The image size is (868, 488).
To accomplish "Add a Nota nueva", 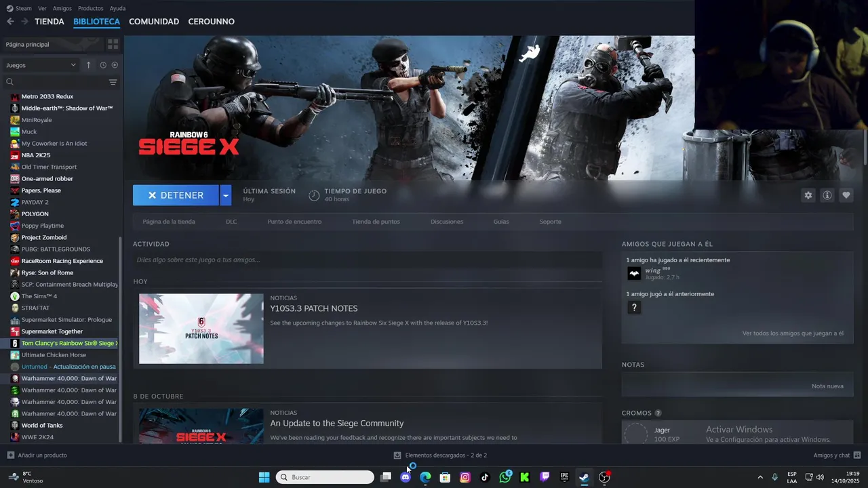I will pos(827,386).
